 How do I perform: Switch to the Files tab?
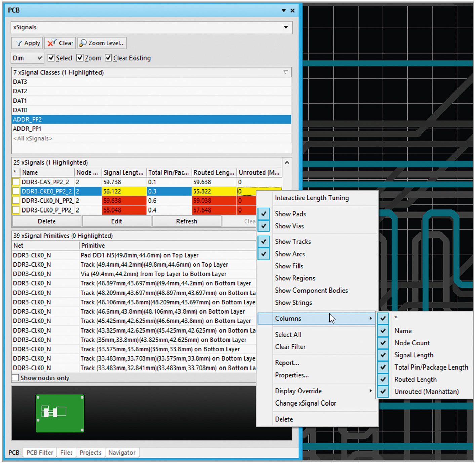[x=66, y=453]
